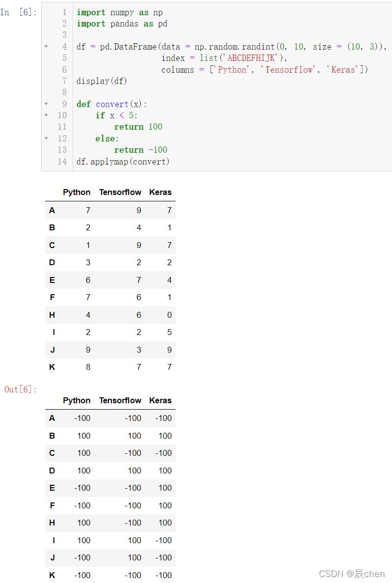The height and width of the screenshot is (583, 392).
Task: Click Python value 8 in first table row K
Action: (x=88, y=367)
